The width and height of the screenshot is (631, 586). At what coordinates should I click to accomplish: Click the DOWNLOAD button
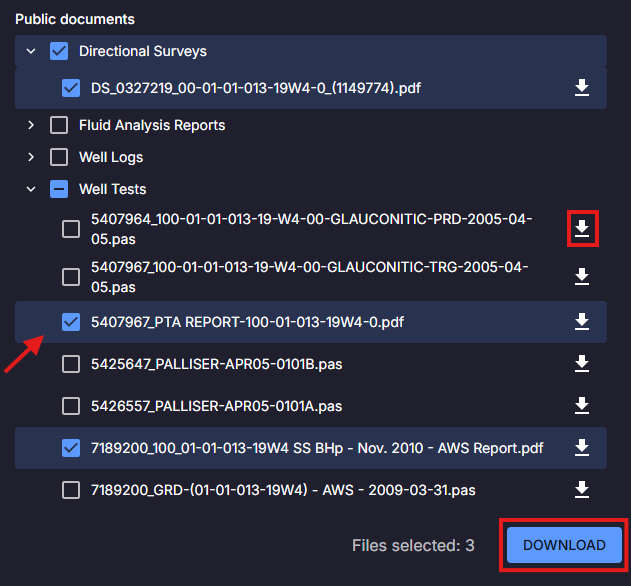(x=564, y=545)
